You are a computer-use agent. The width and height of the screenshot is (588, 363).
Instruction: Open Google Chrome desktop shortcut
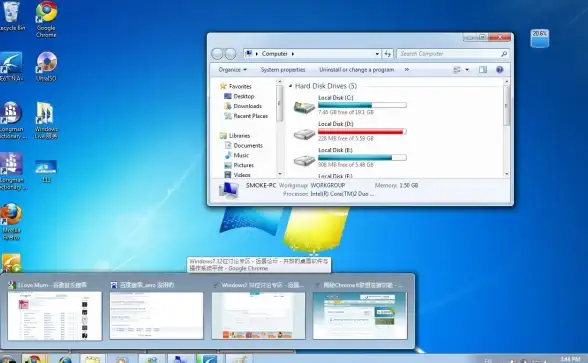[46, 19]
